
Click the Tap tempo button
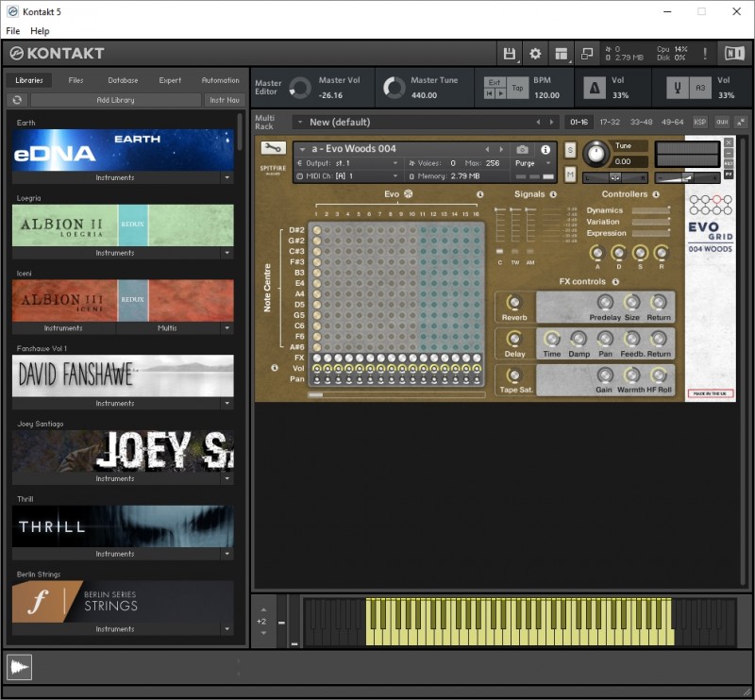517,88
